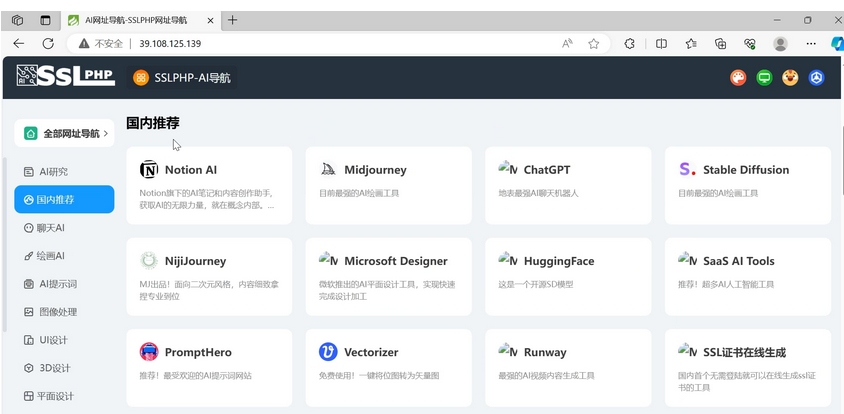Screen dimensions: 844x414
Task: Click browser back arrow
Action: (19, 44)
